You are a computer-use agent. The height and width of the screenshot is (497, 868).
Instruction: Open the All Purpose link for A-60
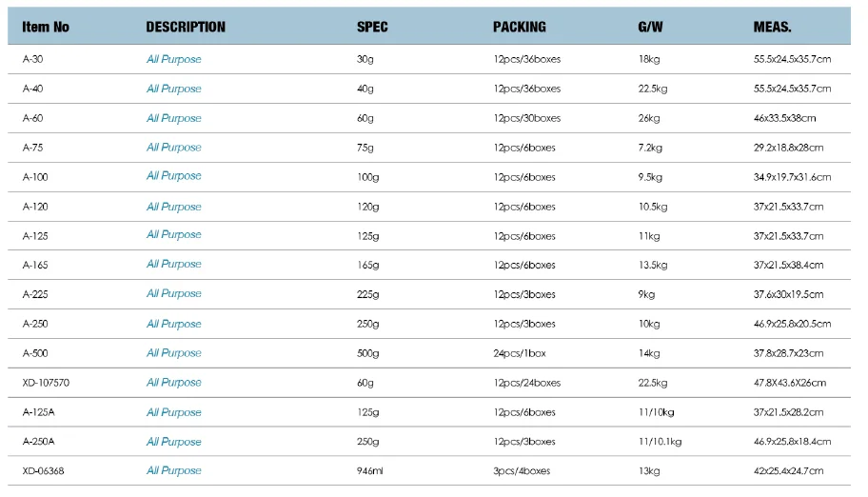coord(174,118)
